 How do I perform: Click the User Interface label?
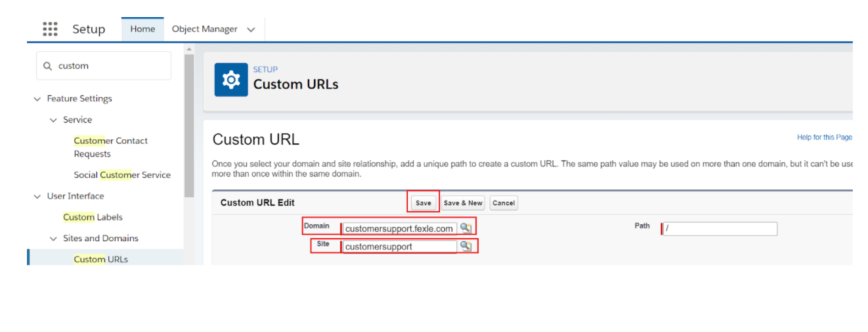[x=76, y=196]
